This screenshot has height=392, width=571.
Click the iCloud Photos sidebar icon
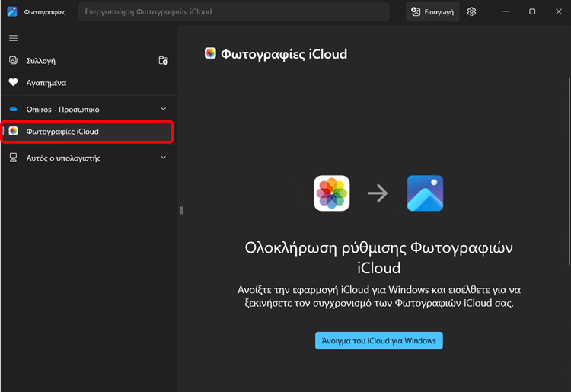pos(13,131)
